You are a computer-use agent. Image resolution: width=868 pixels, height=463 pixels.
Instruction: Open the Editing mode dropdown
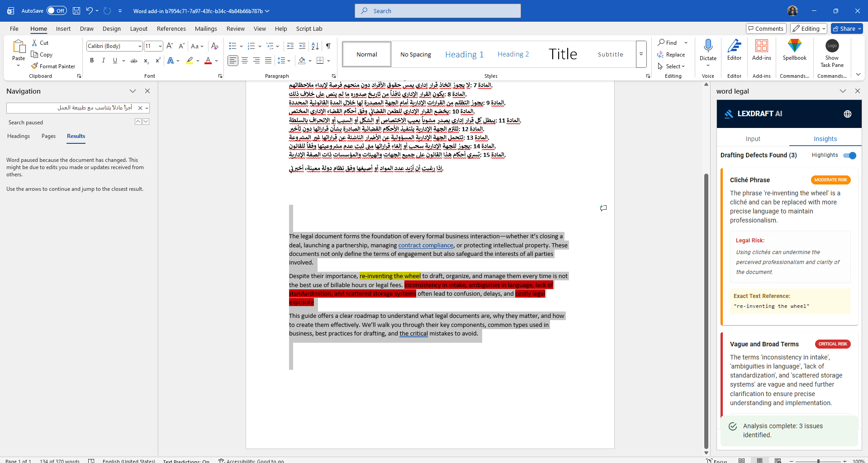tap(809, 28)
